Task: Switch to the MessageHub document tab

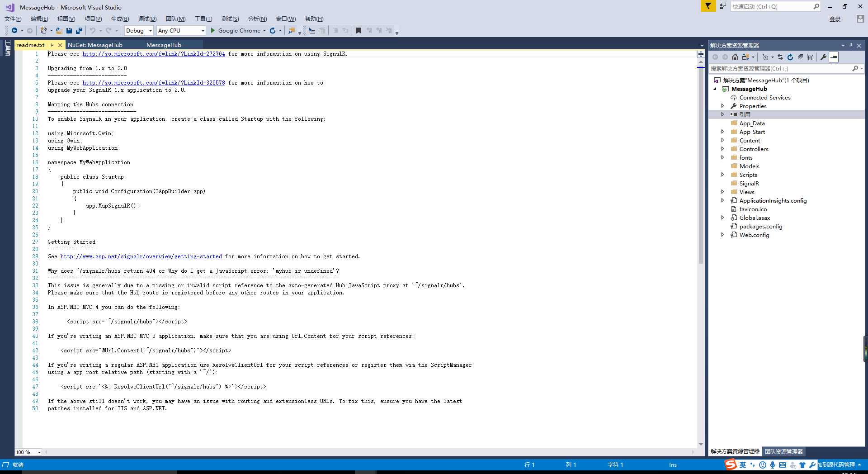Action: (x=164, y=45)
